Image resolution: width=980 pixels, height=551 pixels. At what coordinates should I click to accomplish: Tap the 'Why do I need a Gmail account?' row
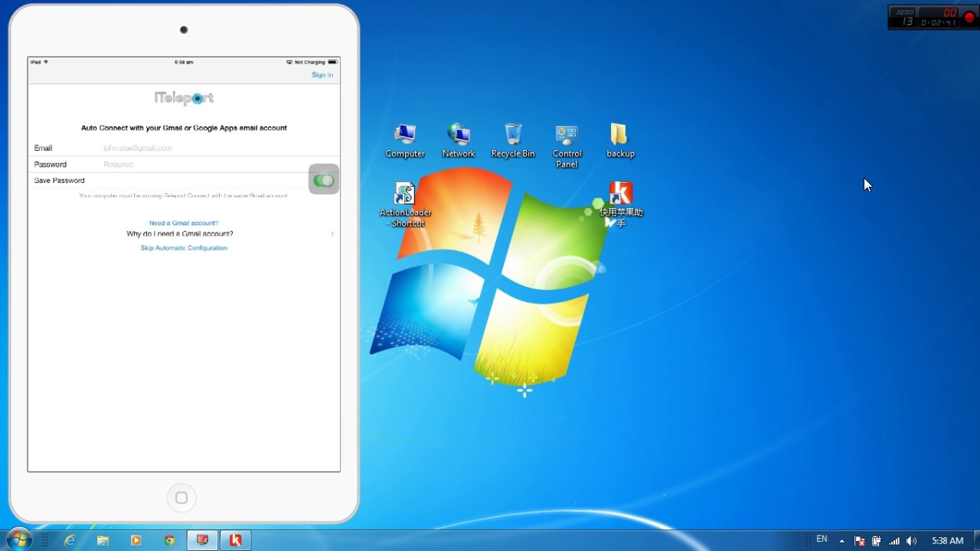pos(184,234)
